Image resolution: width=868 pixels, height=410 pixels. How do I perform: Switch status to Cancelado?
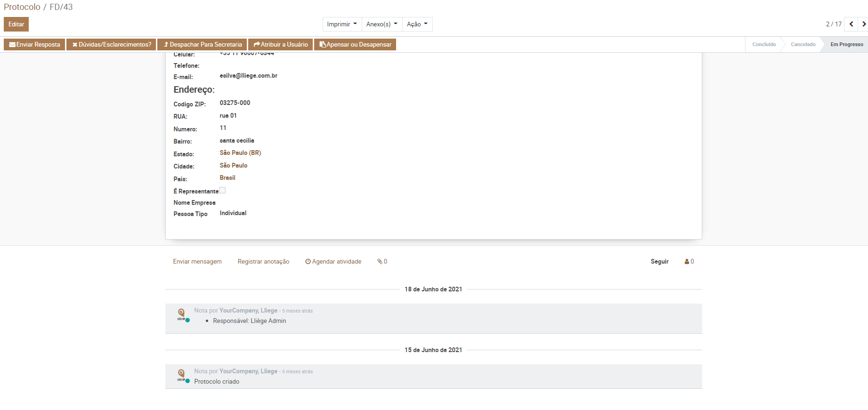(803, 45)
